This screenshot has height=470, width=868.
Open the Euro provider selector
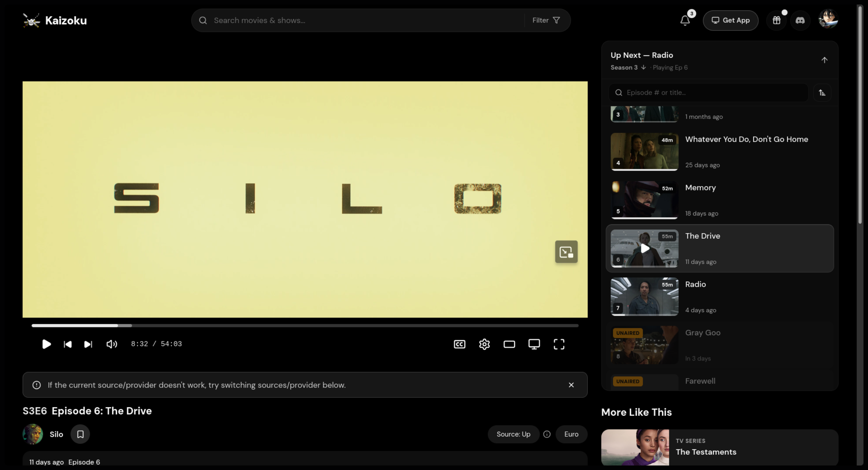coord(571,434)
